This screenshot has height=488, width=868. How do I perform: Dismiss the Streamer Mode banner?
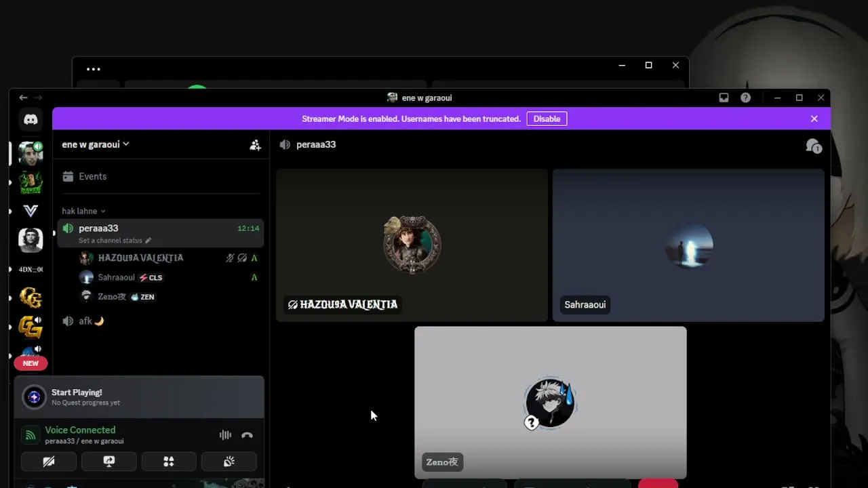(x=814, y=119)
